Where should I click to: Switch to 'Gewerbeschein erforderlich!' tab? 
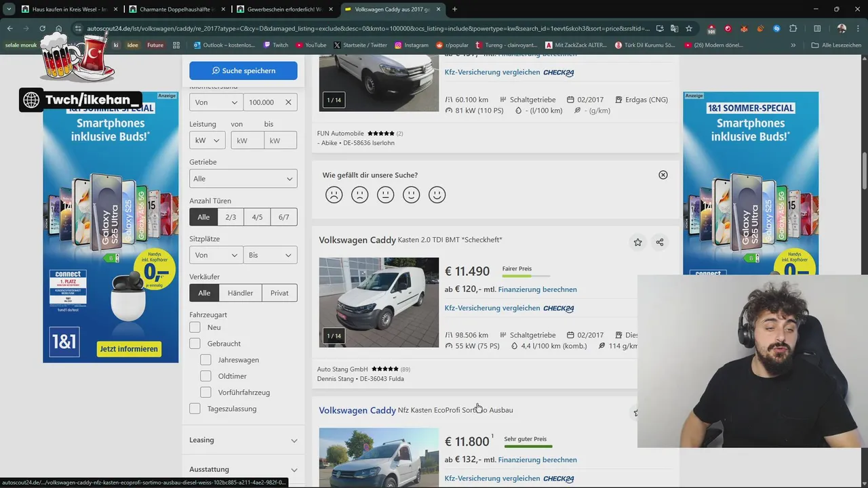[284, 9]
